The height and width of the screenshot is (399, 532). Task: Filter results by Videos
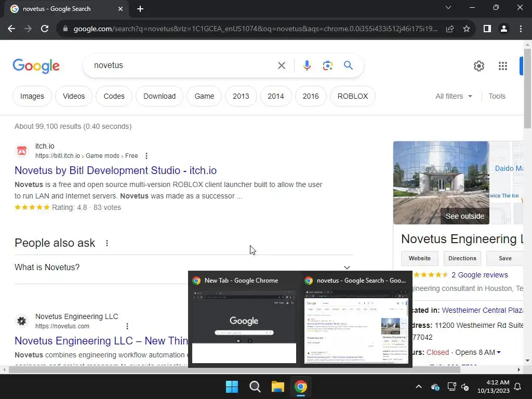[74, 96]
